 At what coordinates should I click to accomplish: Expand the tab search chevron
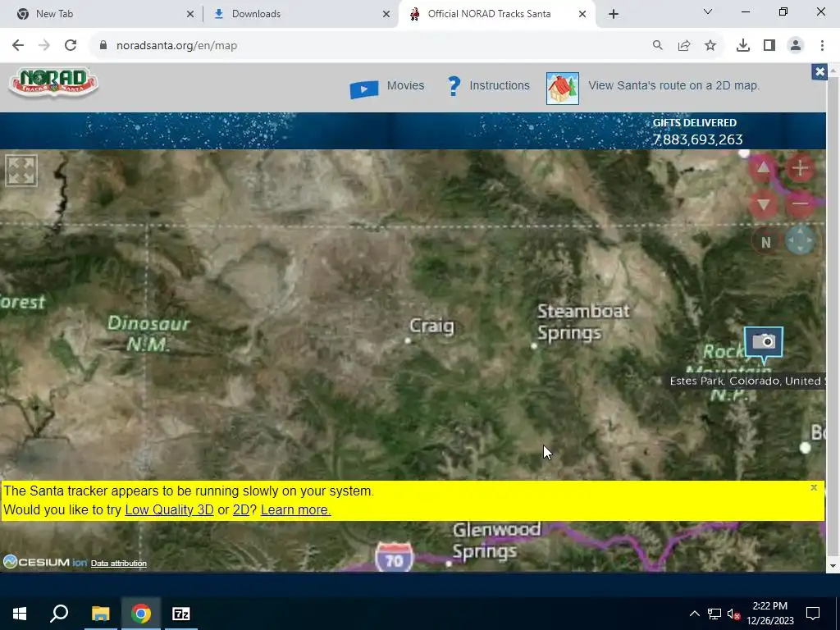[708, 11]
